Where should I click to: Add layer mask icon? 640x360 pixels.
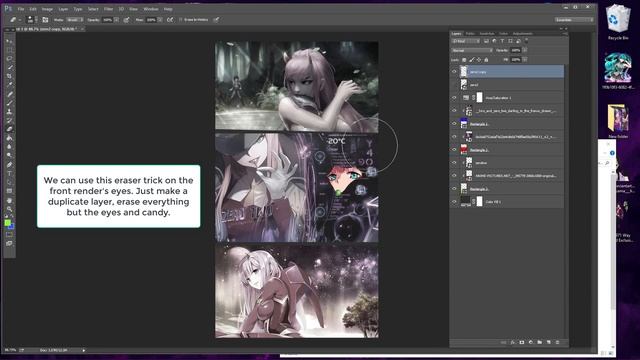(x=522, y=342)
